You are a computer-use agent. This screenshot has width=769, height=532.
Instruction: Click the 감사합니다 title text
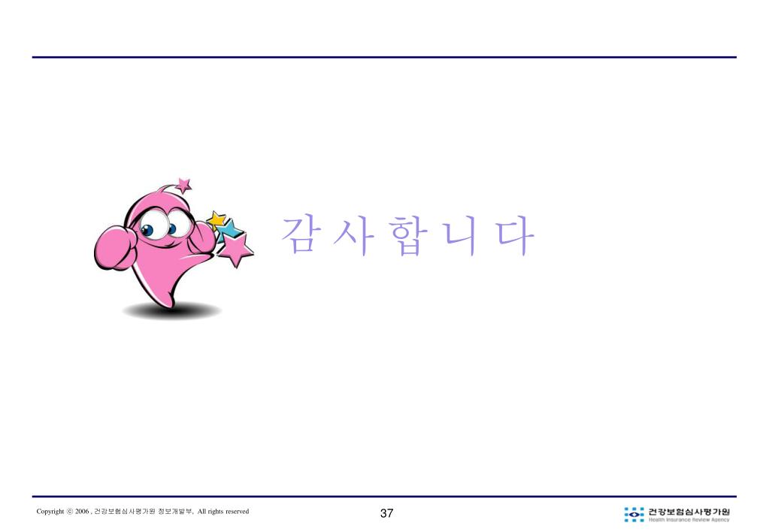[x=408, y=235]
